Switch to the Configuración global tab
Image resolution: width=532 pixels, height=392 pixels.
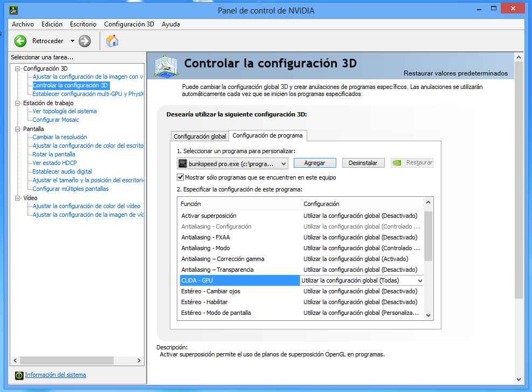200,136
